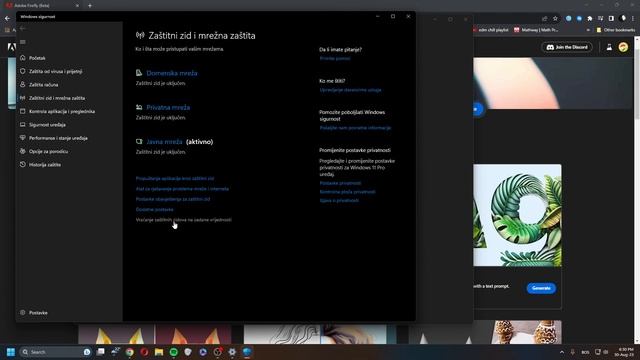
Task: Select Zaštitni zid i mrežna zaštita sidebar item
Action: 57,98
